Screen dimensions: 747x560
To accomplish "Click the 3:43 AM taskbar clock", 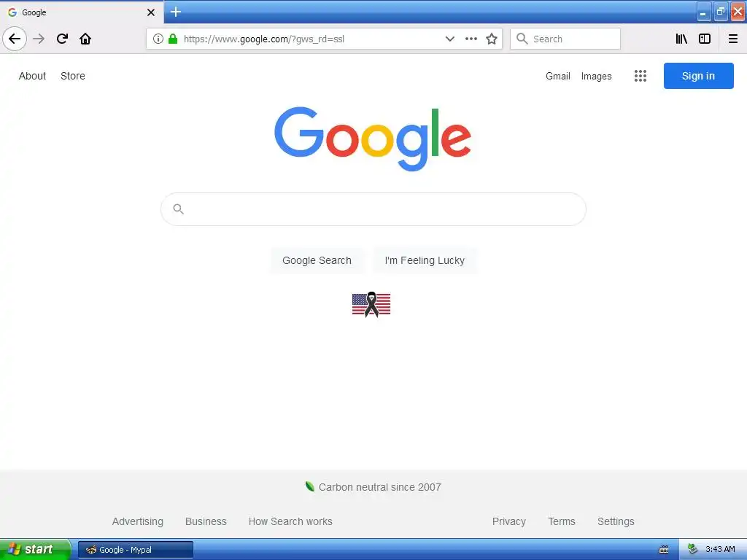I will click(720, 550).
